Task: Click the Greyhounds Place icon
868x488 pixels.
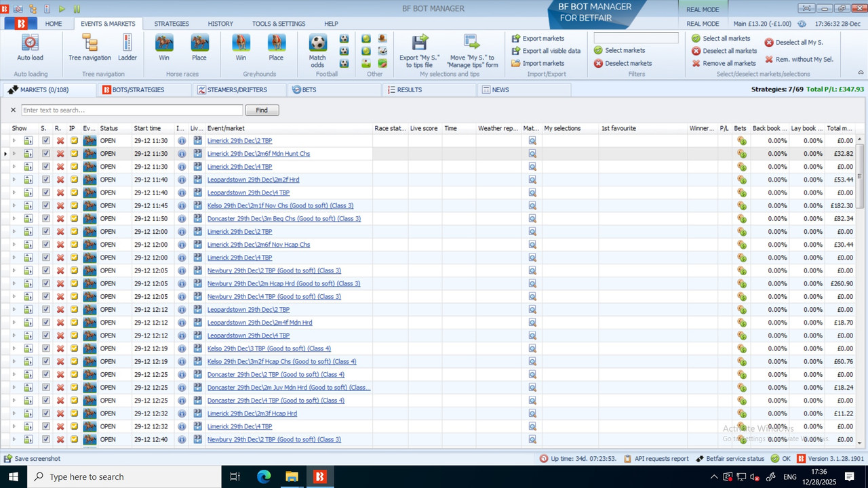Action: [x=276, y=48]
